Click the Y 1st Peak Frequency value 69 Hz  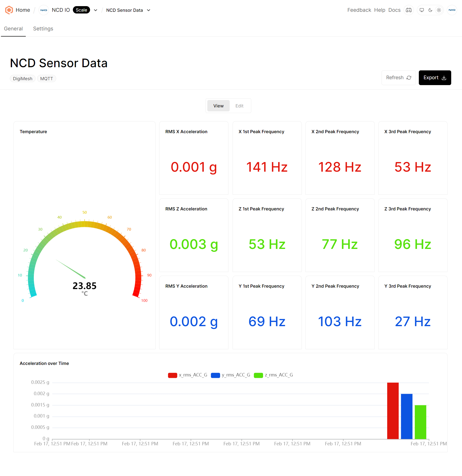coord(267,322)
